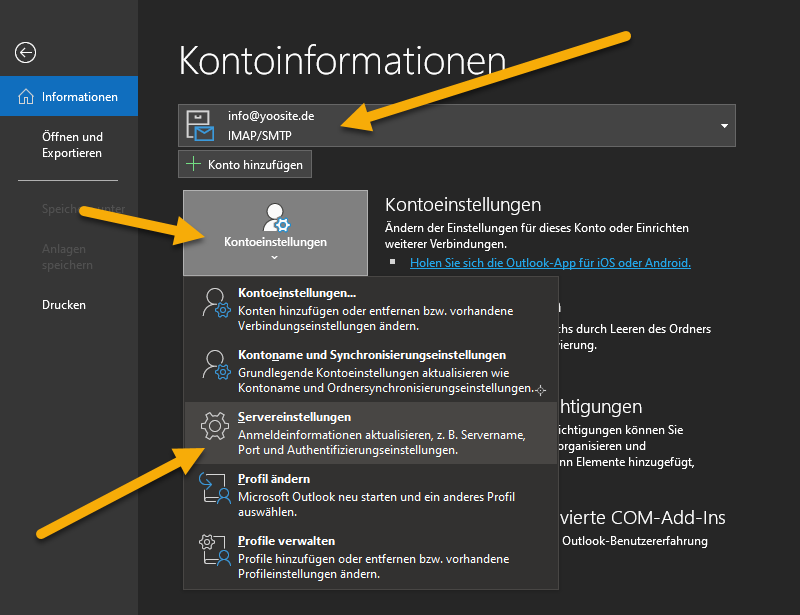Image resolution: width=800 pixels, height=615 pixels.
Task: Open the Drucken tab in the sidebar
Action: click(x=64, y=305)
